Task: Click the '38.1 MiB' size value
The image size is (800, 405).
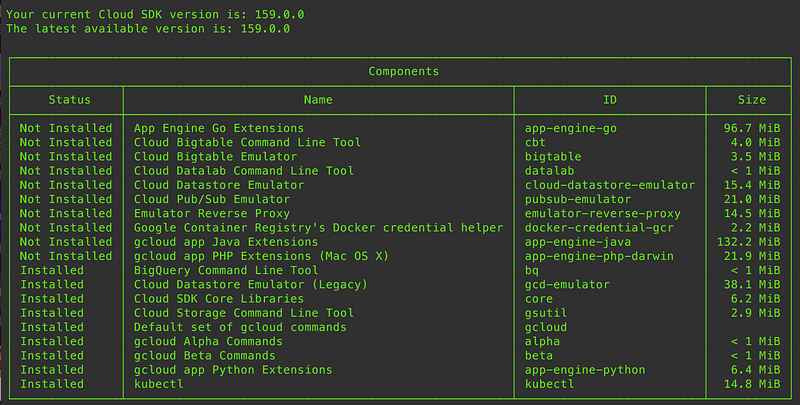Action: pos(752,285)
